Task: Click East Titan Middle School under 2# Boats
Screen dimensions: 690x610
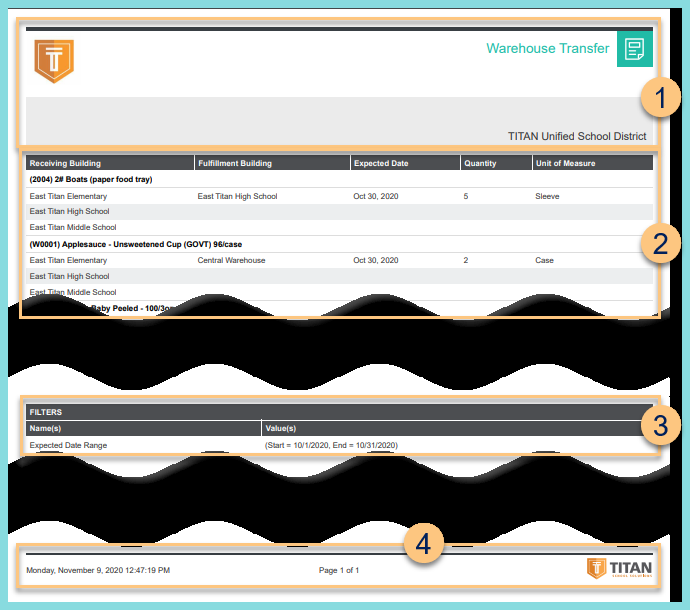Action: click(73, 227)
